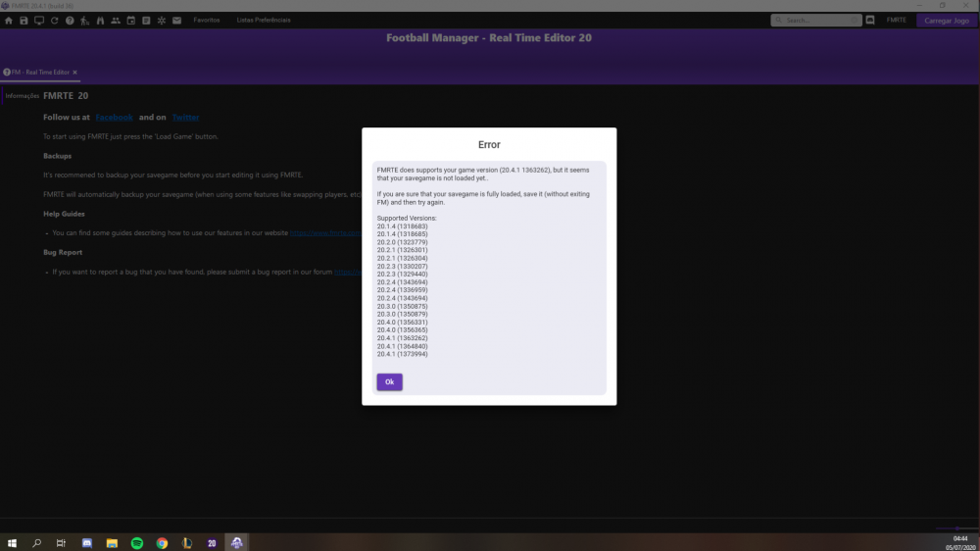Image resolution: width=980 pixels, height=551 pixels.
Task: Click the sun-shaped settings icon in toolbar
Action: coord(162,21)
